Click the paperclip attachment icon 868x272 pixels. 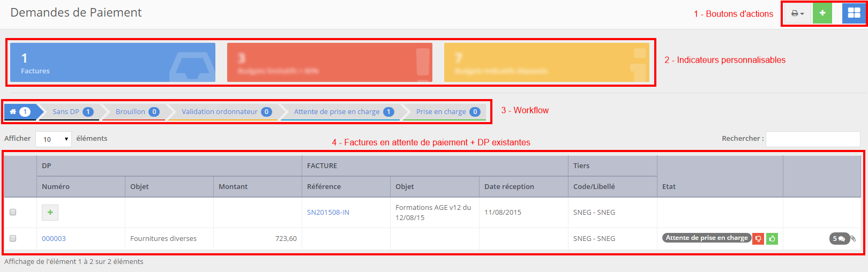tap(853, 239)
